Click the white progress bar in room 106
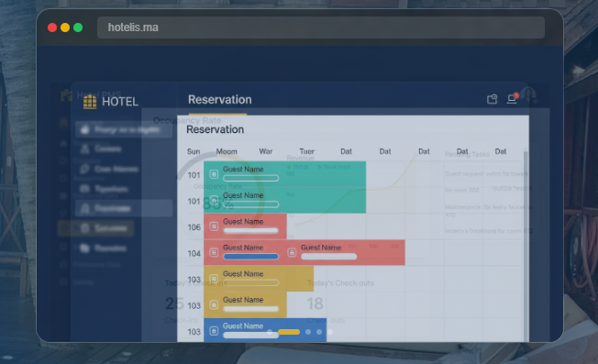Screen dimensions: 598x364 (251, 231)
